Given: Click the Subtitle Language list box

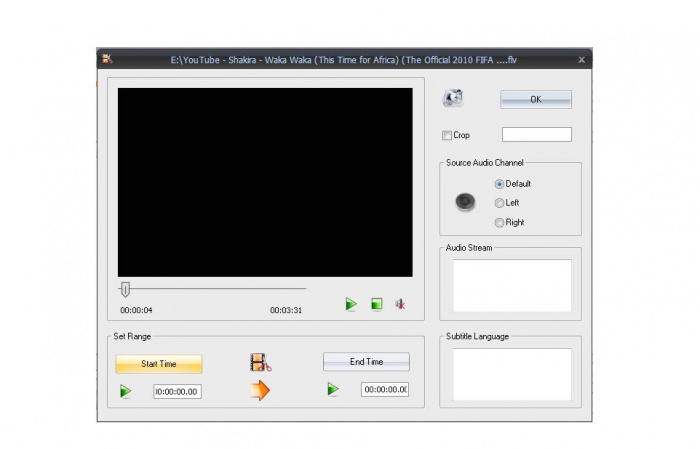Looking at the screenshot, I should [x=512, y=374].
